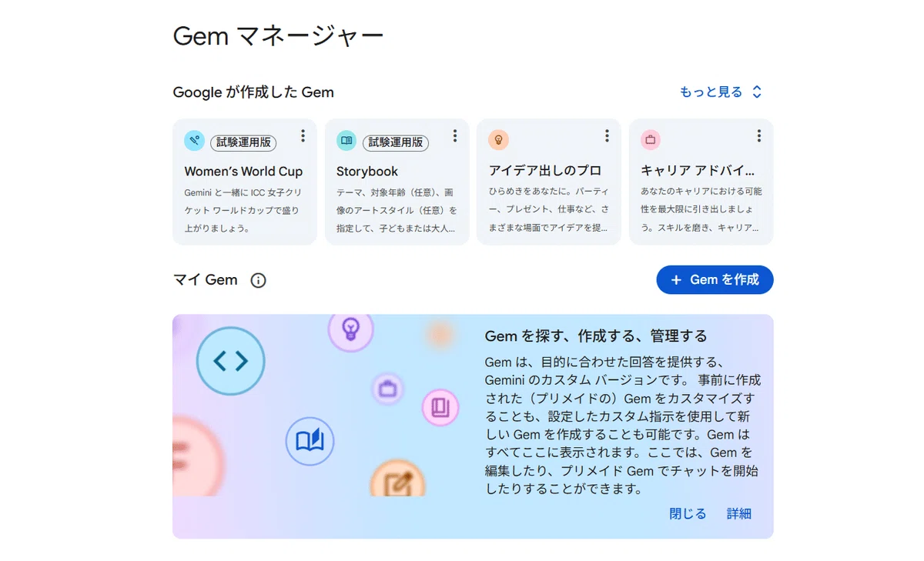Click the Gem を作成 button
This screenshot has height=561, width=924.
click(715, 280)
